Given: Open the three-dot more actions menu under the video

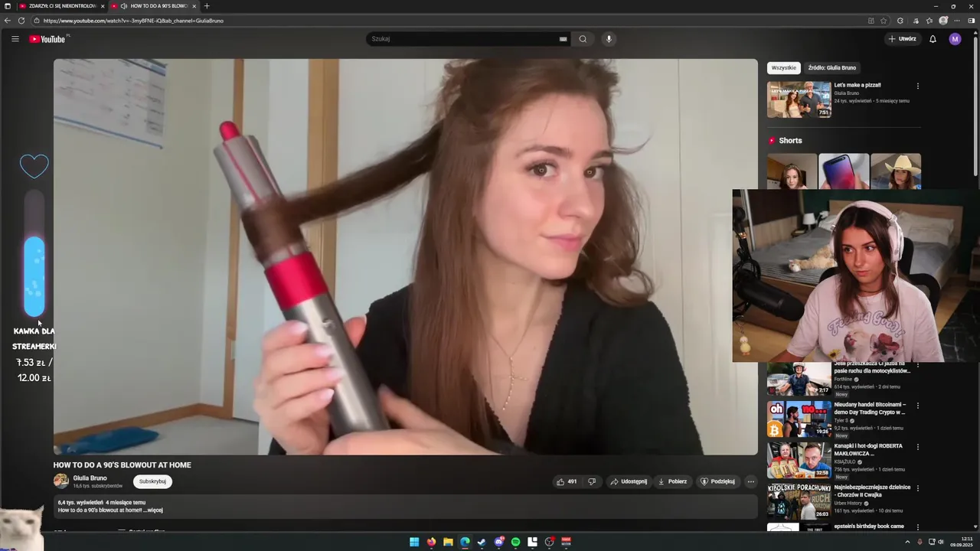Looking at the screenshot, I should (751, 481).
